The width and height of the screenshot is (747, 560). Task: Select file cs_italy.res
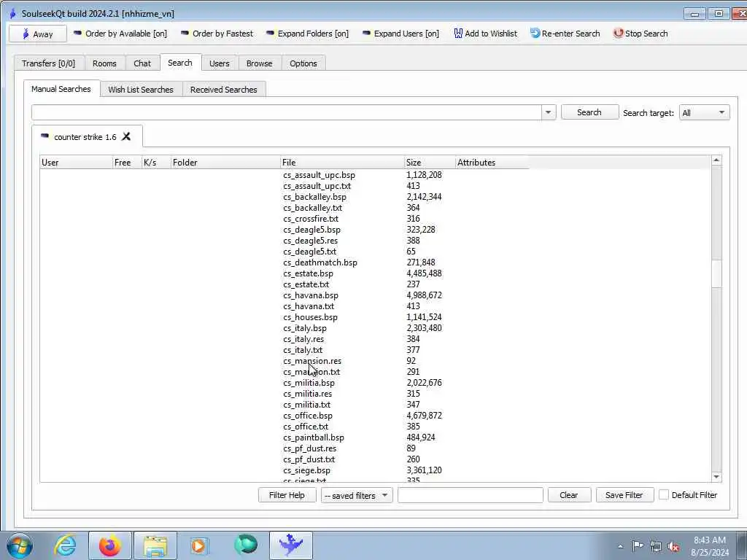(x=303, y=339)
